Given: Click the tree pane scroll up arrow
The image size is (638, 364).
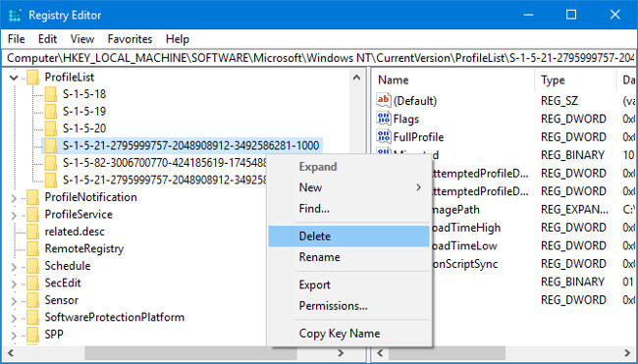Looking at the screenshot, I should pos(357,78).
